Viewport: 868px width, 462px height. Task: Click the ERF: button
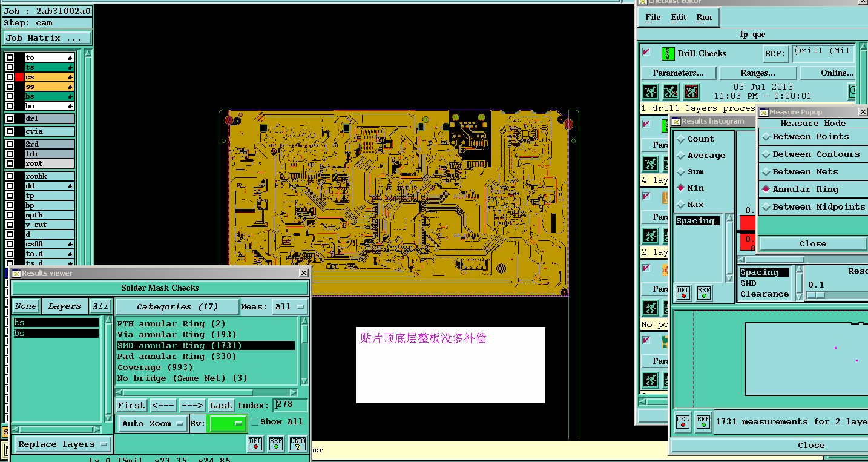click(776, 54)
